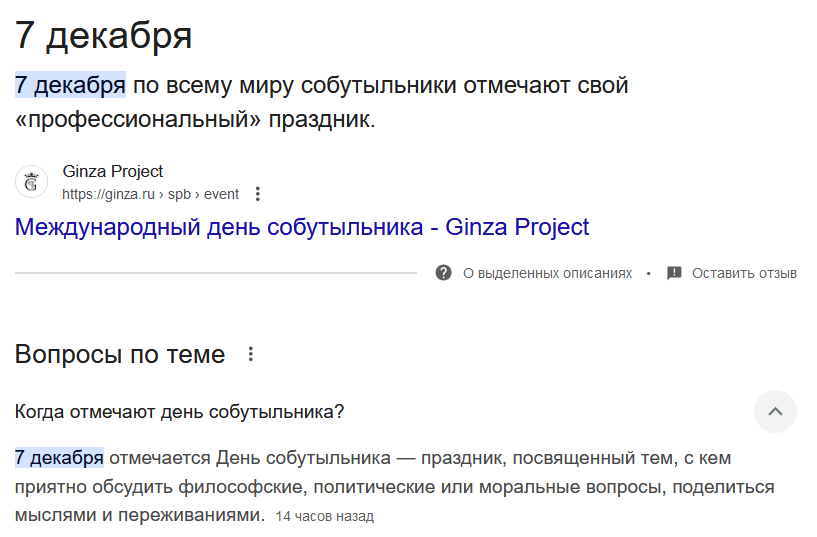The width and height of the screenshot is (817, 537).
Task: Collapse the "Когда отмечают день собутыльника?" question
Action: point(180,411)
